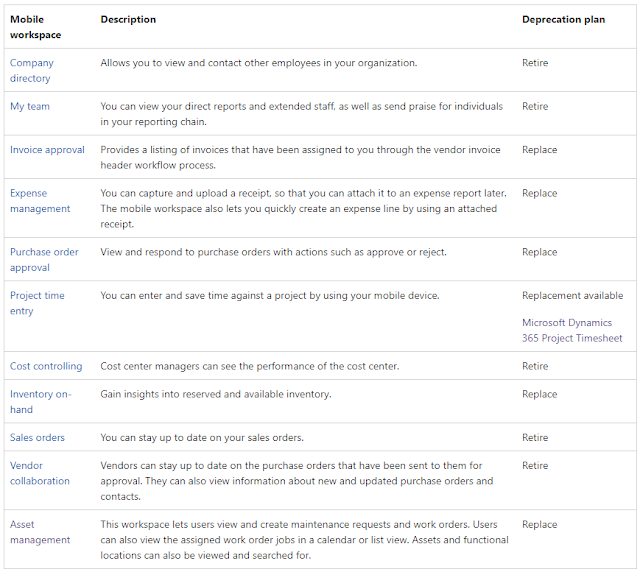
Task: Open the Invoice approval link
Action: 47,150
